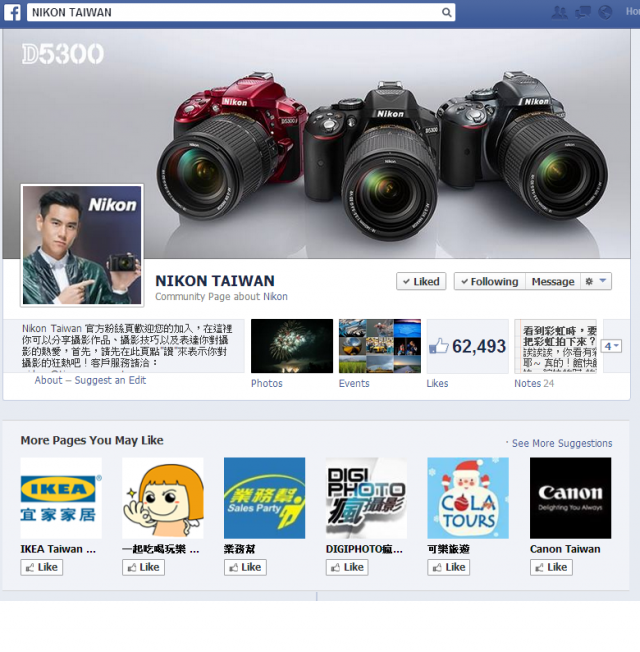
Task: Like the Canon Taiwan page
Action: [x=551, y=568]
